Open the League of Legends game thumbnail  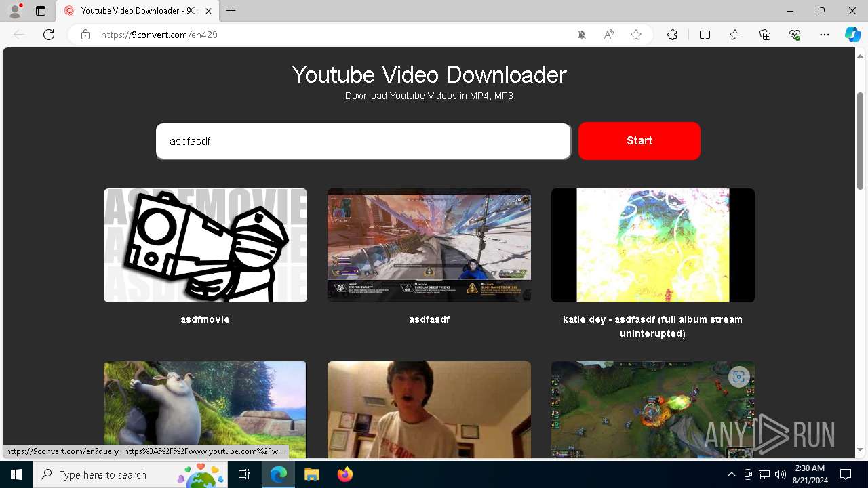point(653,409)
